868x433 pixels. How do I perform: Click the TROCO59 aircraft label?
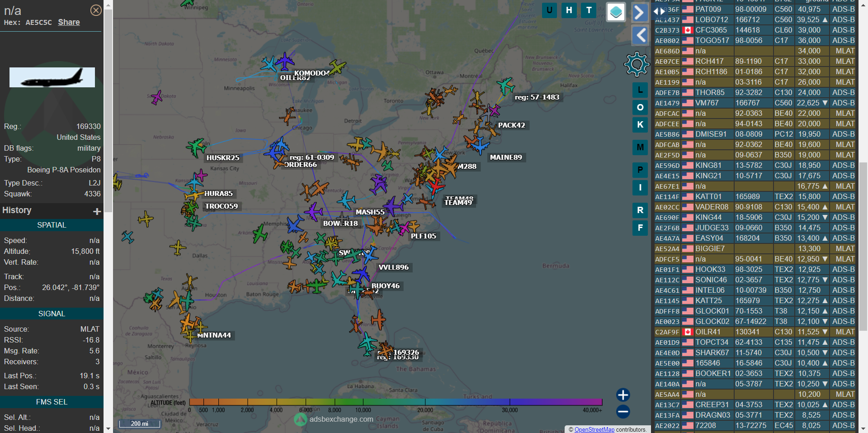[x=222, y=206]
